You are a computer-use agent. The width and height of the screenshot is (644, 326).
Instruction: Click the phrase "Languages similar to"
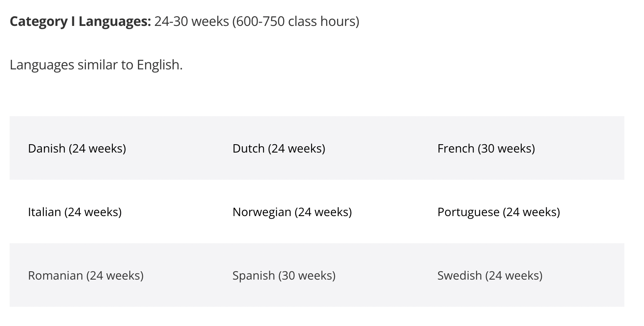[x=71, y=65]
